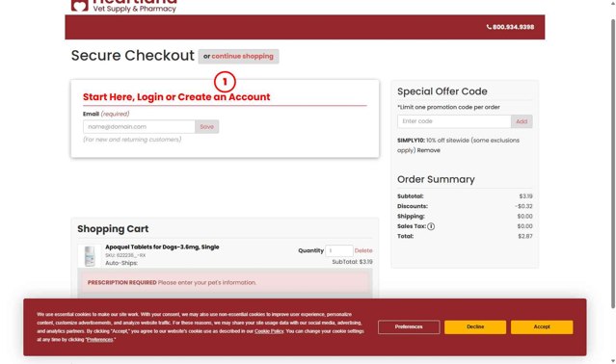
Task: Open cookie Preferences button
Action: pos(409,326)
